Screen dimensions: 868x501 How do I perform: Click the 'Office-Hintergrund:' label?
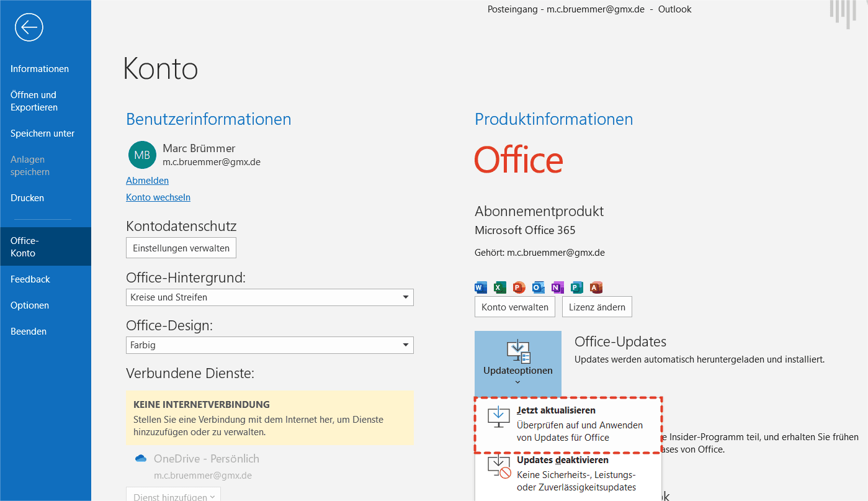pos(186,278)
